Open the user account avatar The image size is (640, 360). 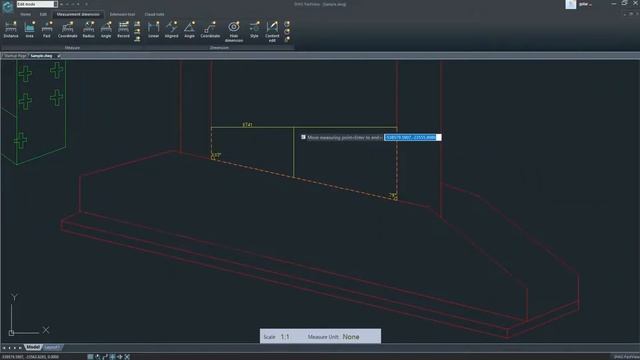[x=571, y=4]
